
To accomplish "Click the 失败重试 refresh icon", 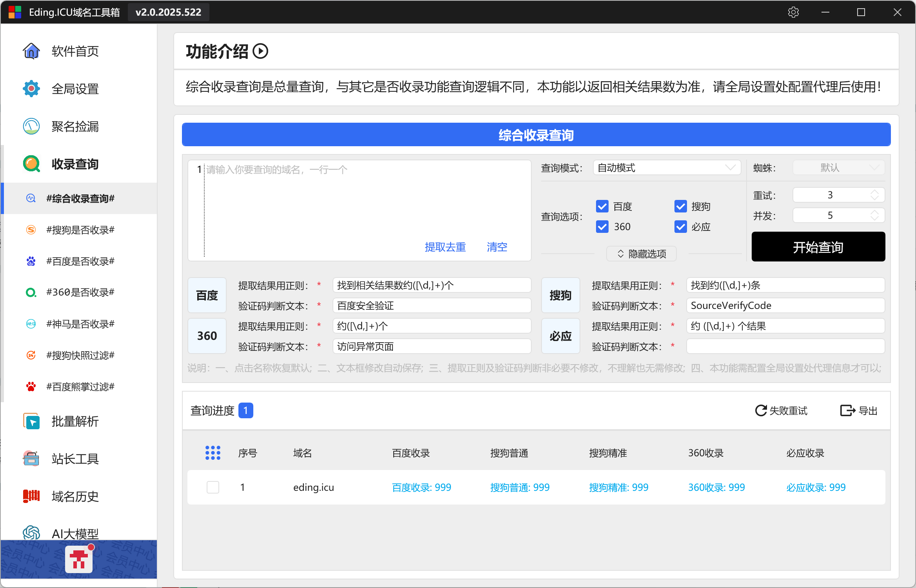I will pyautogui.click(x=761, y=410).
